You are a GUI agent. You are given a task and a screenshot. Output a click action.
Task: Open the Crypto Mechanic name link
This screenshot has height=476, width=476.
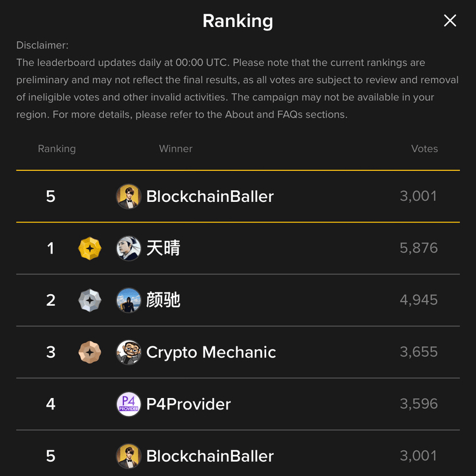[x=211, y=352]
